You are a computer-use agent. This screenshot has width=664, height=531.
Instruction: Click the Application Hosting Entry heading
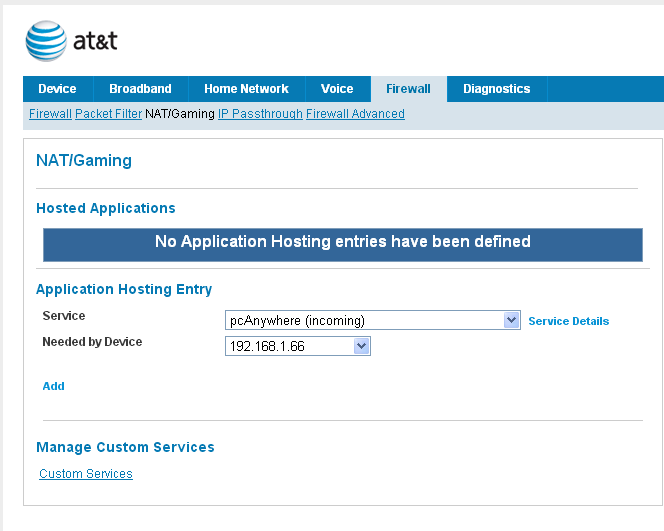pyautogui.click(x=124, y=289)
